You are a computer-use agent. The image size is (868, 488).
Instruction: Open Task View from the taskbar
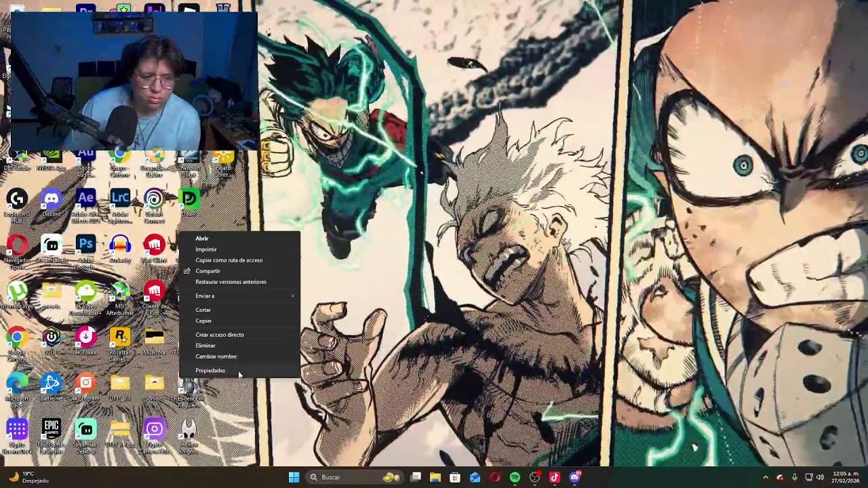(x=416, y=477)
